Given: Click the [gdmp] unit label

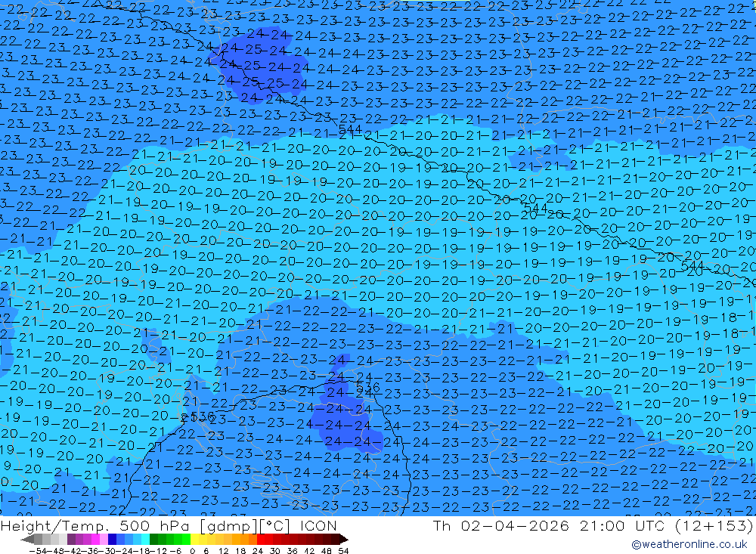Looking at the screenshot, I should 228,526.
